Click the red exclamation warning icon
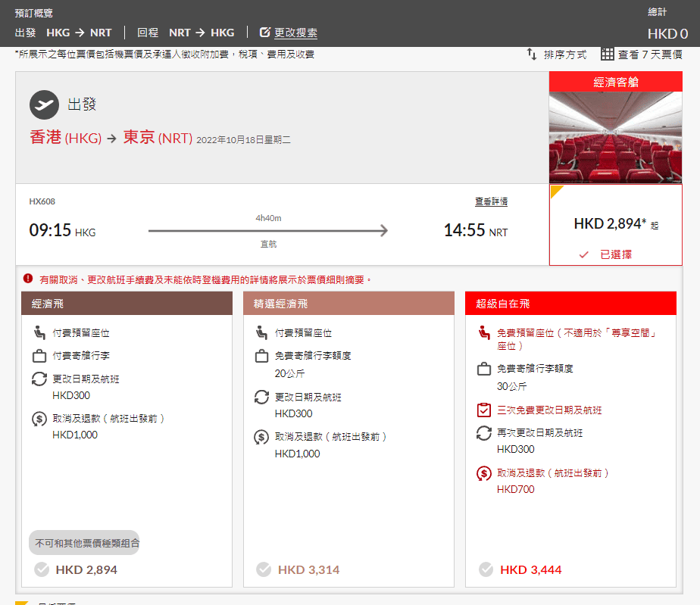Image resolution: width=700 pixels, height=605 pixels. click(x=28, y=279)
